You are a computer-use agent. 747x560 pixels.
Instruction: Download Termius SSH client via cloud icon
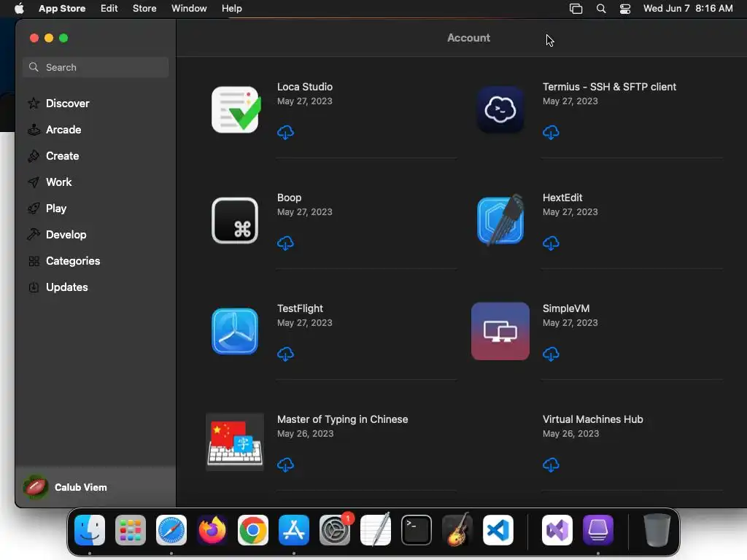coord(551,132)
